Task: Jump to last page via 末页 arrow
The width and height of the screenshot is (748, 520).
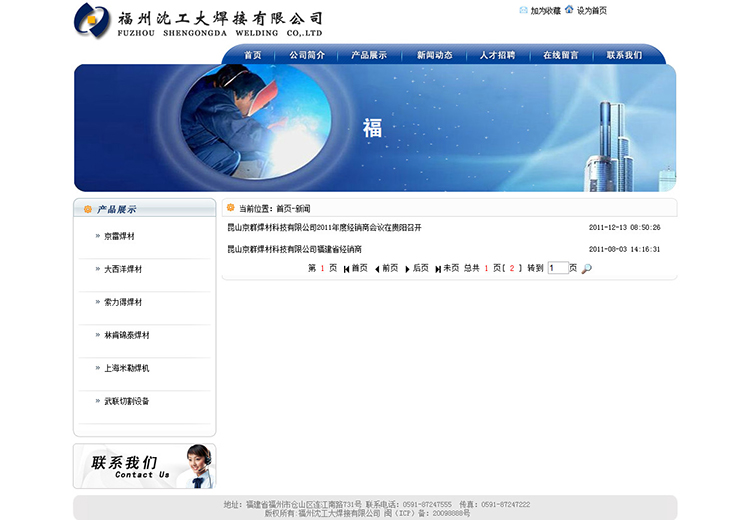Action: 438,269
